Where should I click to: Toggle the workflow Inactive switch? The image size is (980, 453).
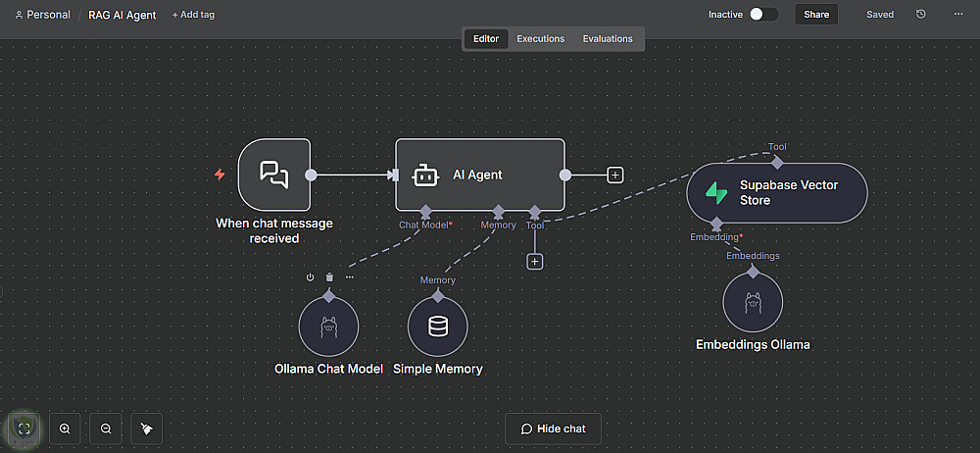coord(763,15)
